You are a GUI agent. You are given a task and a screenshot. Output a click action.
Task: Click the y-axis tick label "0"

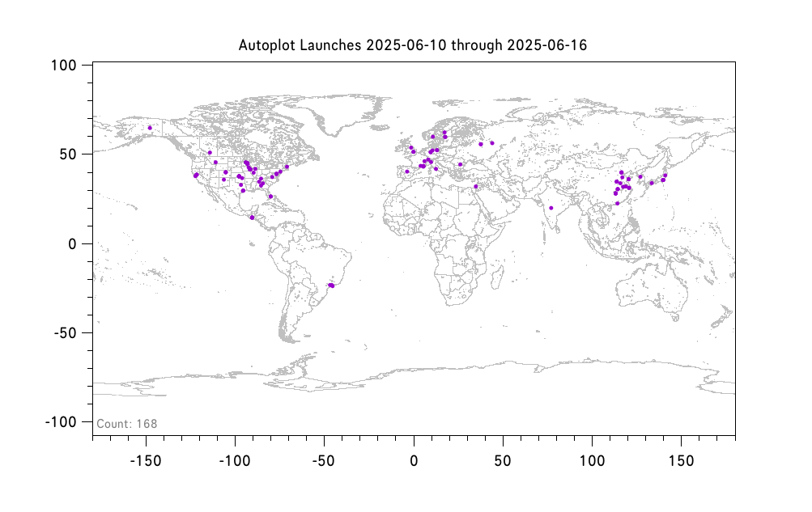coord(73,244)
